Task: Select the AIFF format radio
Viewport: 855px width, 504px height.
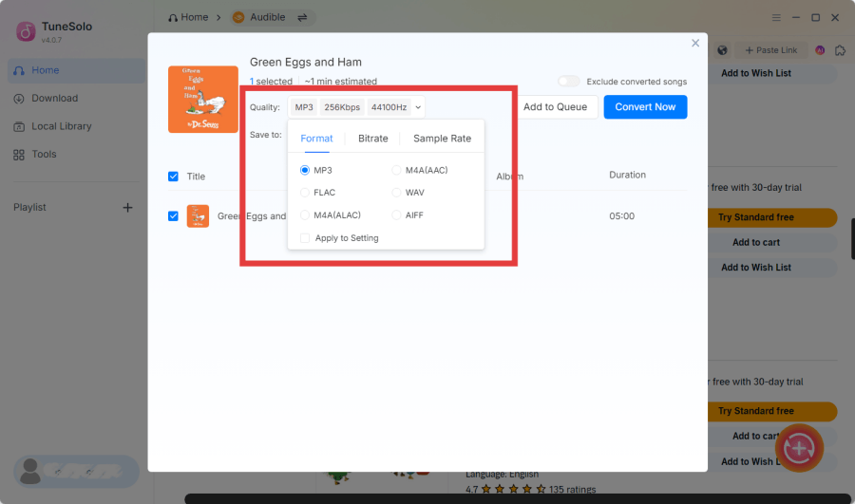Action: (x=396, y=215)
